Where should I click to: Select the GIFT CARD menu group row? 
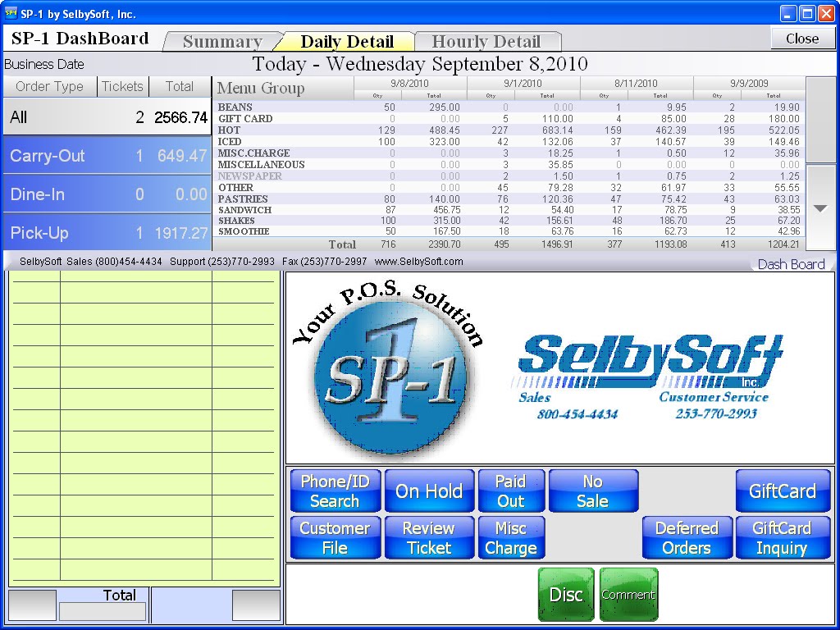509,118
